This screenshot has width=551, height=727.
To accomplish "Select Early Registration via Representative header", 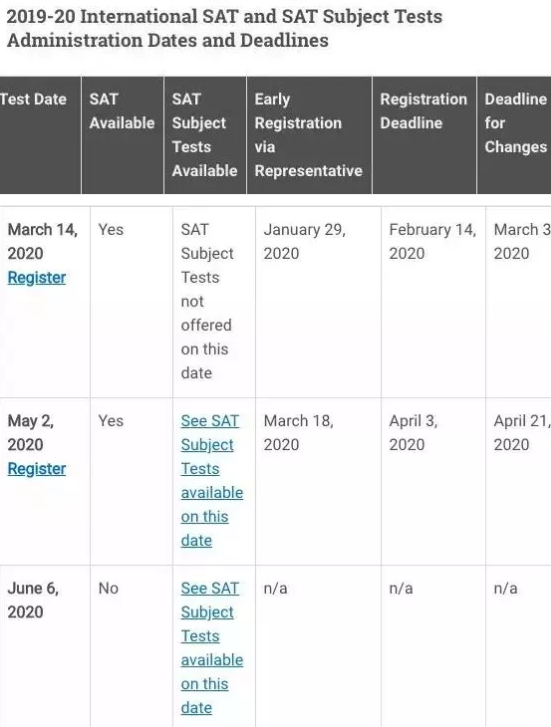I will point(308,135).
